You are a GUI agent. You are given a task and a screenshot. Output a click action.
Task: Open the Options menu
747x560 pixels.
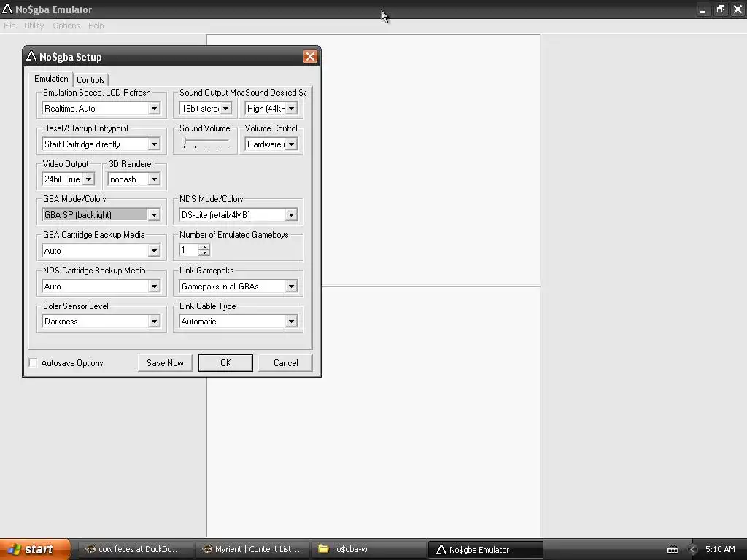66,26
